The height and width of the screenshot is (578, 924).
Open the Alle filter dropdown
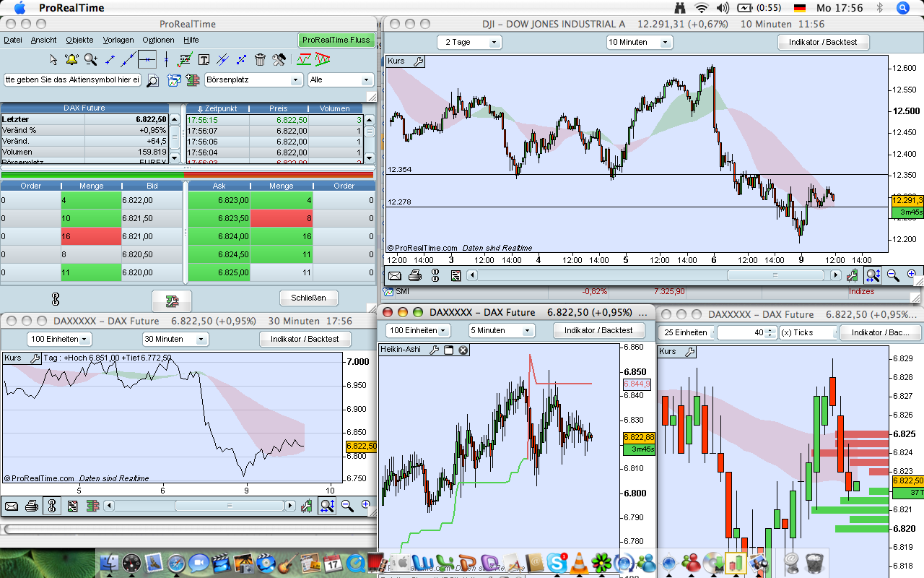click(x=340, y=80)
